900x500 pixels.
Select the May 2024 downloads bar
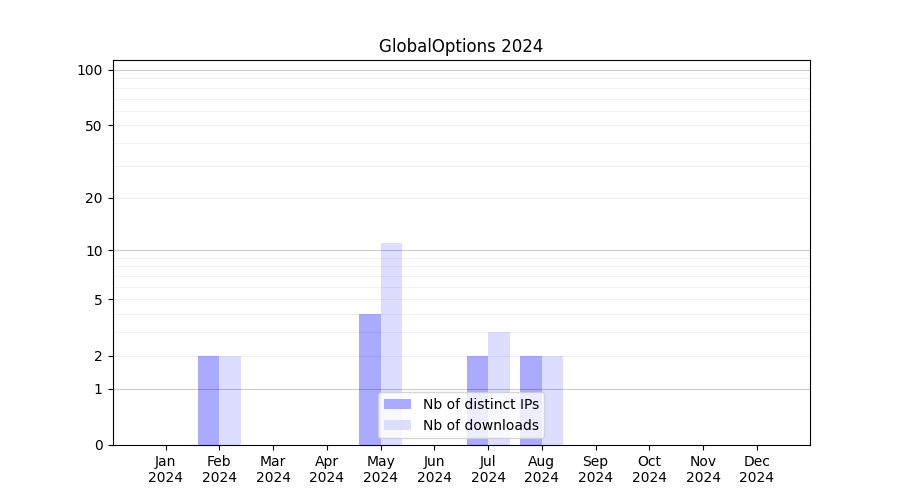[391, 320]
